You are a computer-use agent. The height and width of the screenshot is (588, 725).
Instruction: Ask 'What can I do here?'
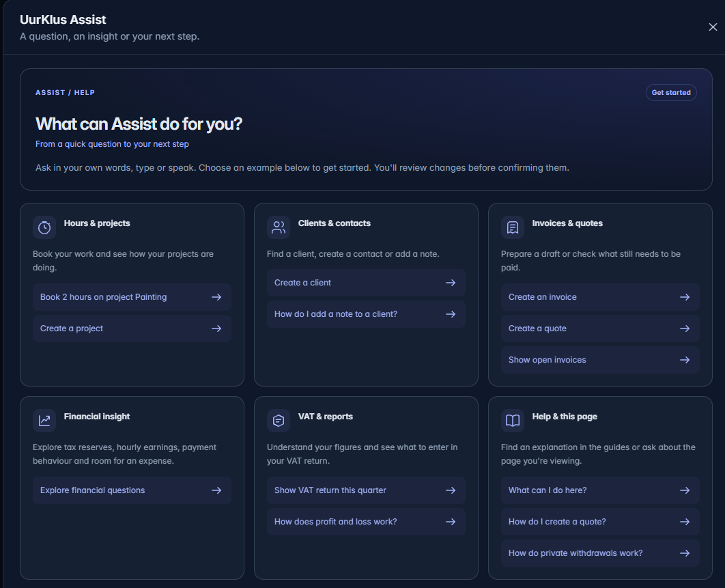[600, 490]
